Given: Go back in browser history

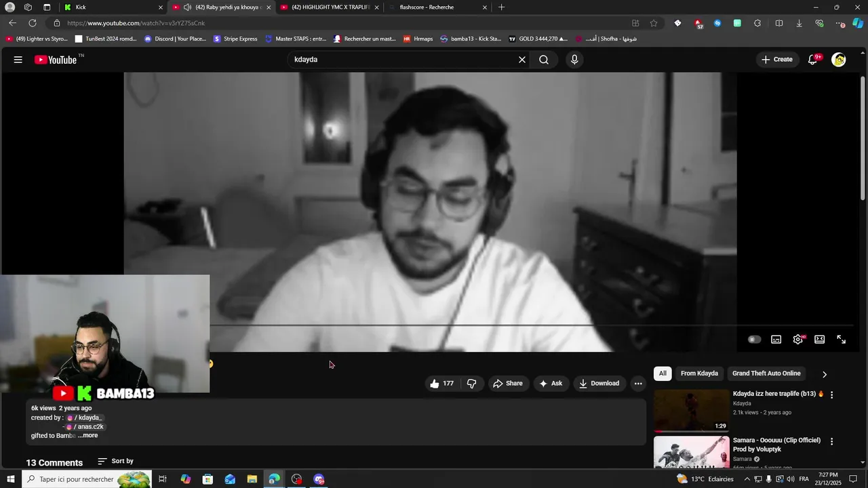Looking at the screenshot, I should point(12,23).
